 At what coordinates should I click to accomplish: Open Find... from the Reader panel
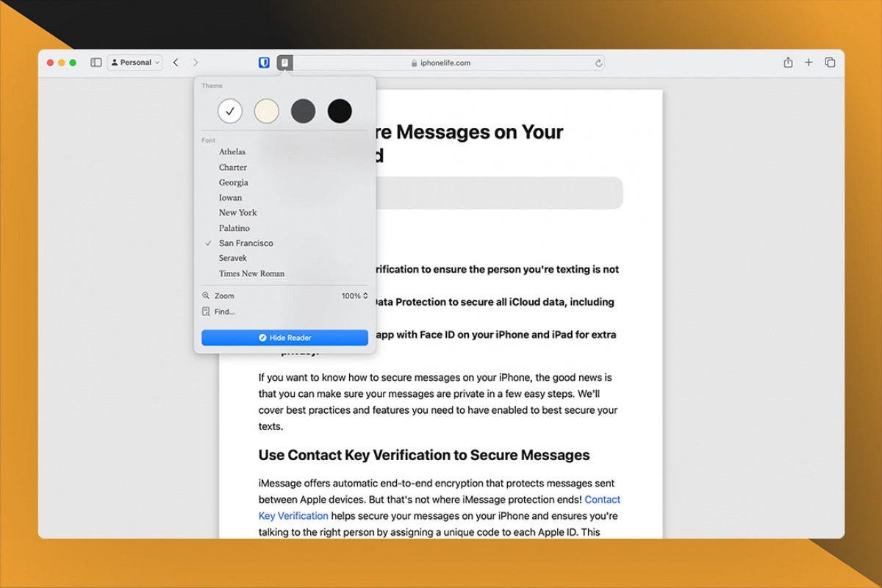pyautogui.click(x=222, y=311)
